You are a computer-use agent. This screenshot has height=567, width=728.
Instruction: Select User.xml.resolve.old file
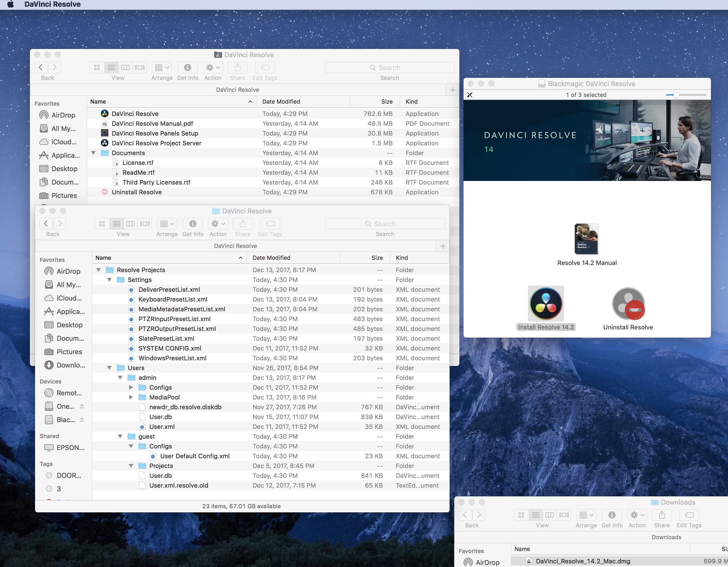click(271, 485)
